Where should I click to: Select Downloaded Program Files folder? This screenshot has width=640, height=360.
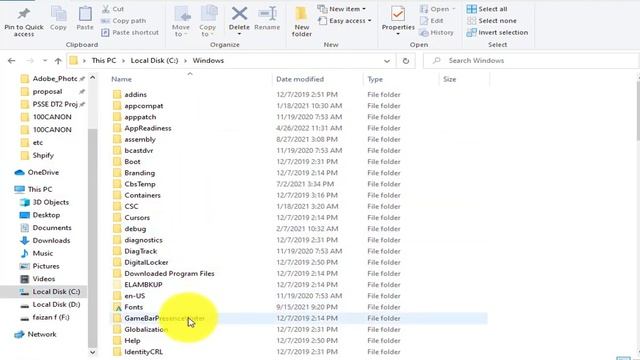coord(164,273)
